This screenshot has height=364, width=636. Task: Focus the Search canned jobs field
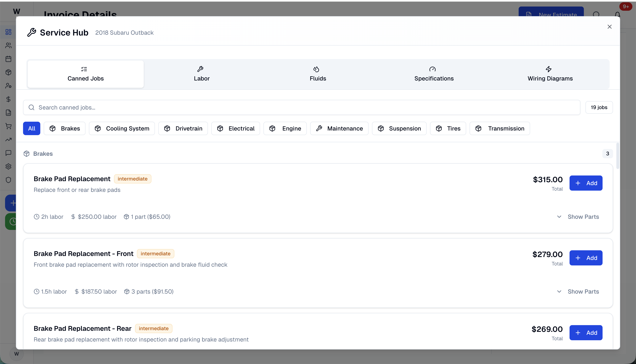pyautogui.click(x=301, y=108)
